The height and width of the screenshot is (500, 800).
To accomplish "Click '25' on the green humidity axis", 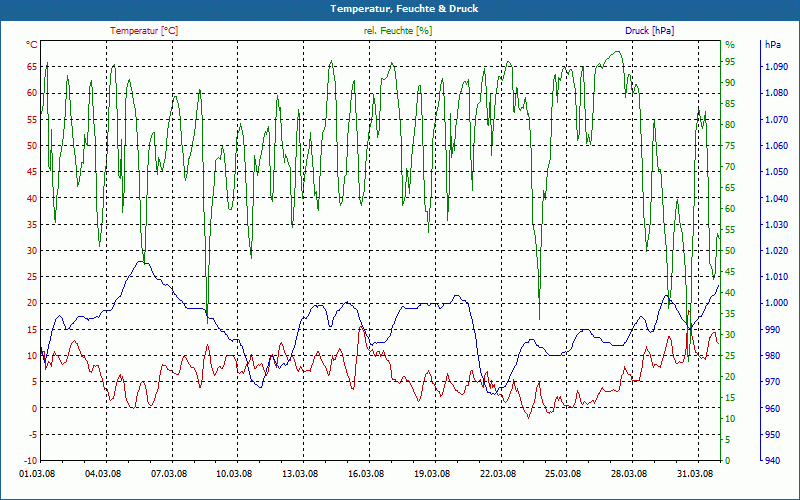I will click(x=730, y=356).
